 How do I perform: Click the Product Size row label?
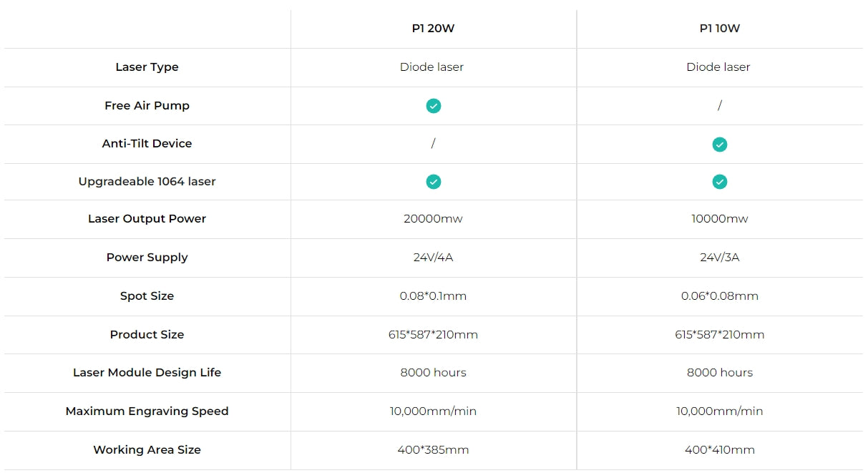[147, 335]
